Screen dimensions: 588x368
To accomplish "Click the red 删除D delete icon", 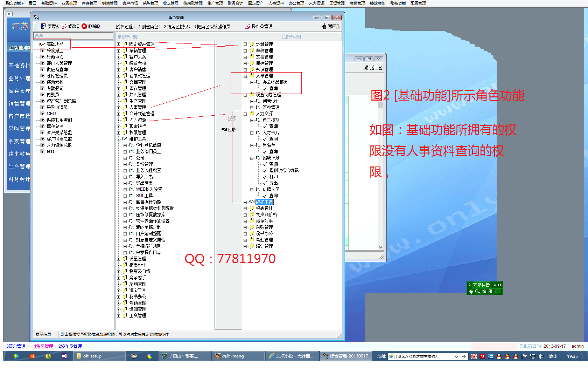I will pos(84,26).
